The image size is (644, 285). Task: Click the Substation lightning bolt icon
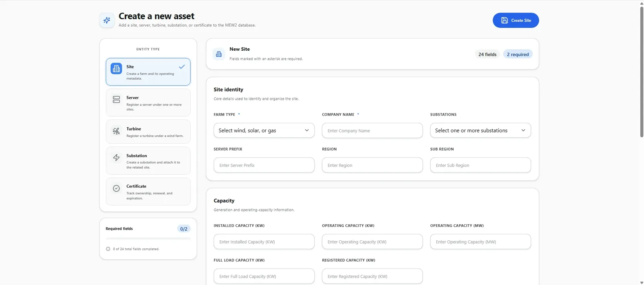(116, 157)
